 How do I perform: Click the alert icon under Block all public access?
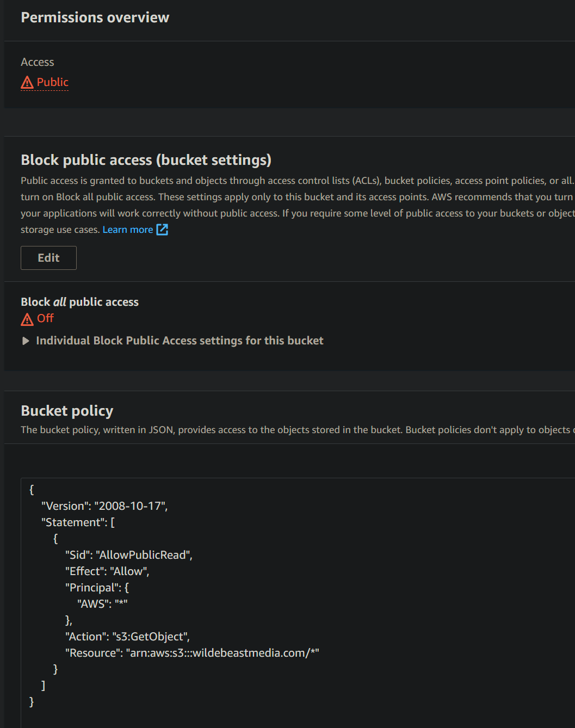[x=27, y=319]
